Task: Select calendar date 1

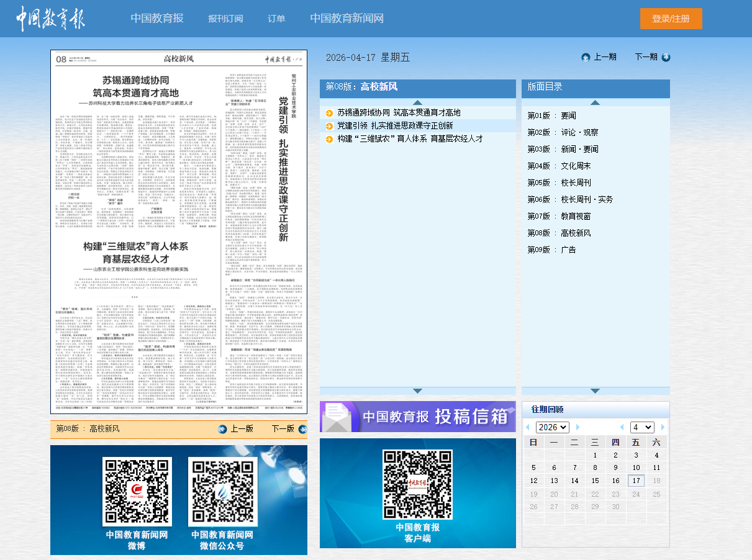Action: coord(595,455)
